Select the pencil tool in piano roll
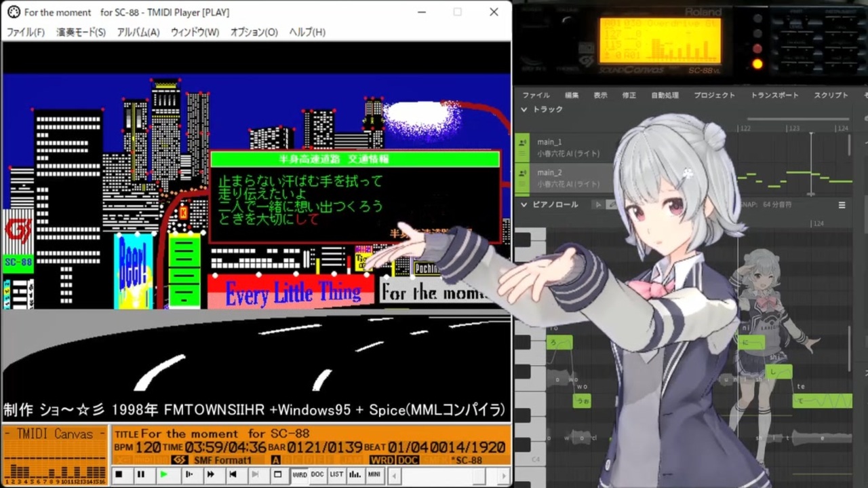 click(611, 204)
